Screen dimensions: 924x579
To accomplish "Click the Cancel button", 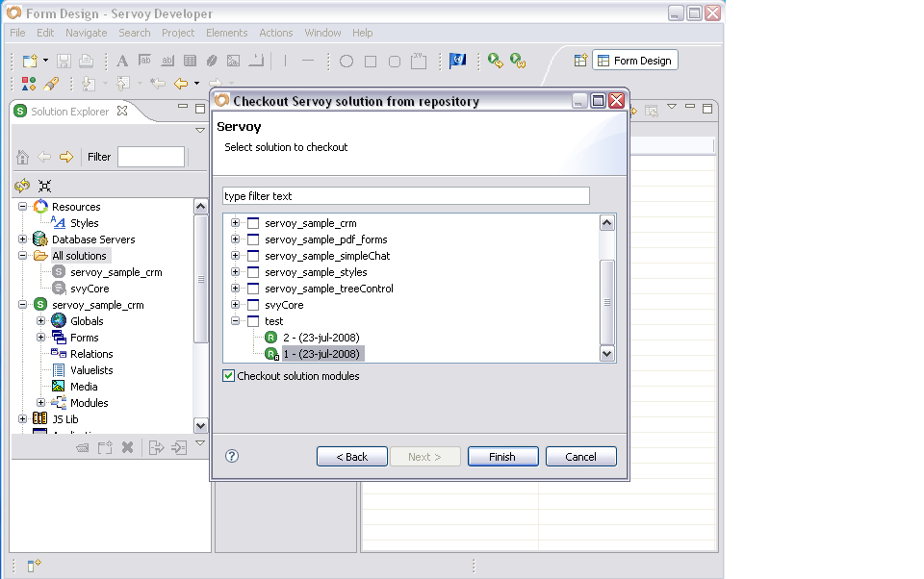I will (581, 457).
